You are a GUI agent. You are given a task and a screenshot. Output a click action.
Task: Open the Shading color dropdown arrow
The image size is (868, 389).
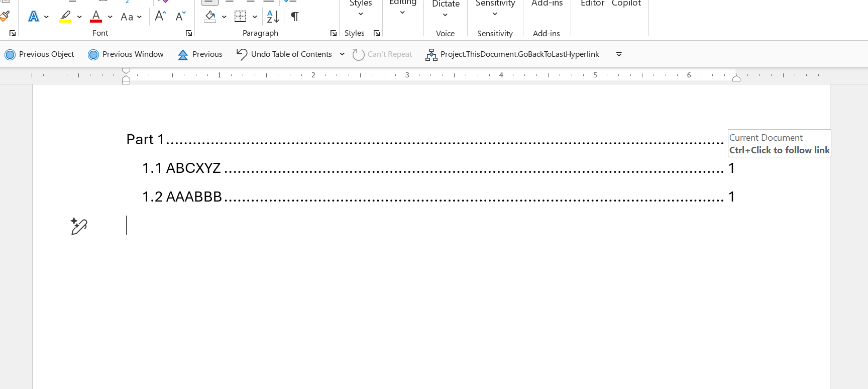[x=224, y=17]
